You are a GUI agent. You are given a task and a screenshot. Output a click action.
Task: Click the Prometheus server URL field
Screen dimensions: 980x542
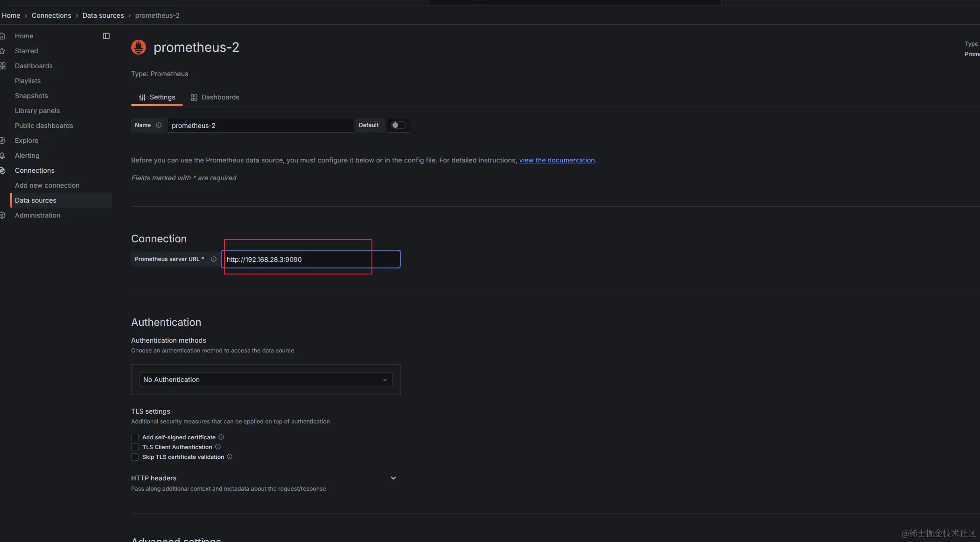pyautogui.click(x=310, y=260)
